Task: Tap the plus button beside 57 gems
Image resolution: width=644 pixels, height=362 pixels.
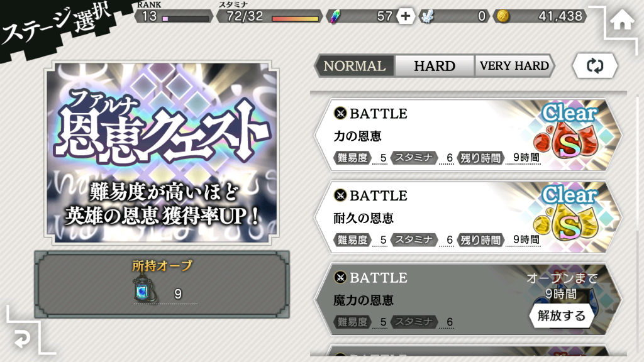Action: click(x=406, y=16)
